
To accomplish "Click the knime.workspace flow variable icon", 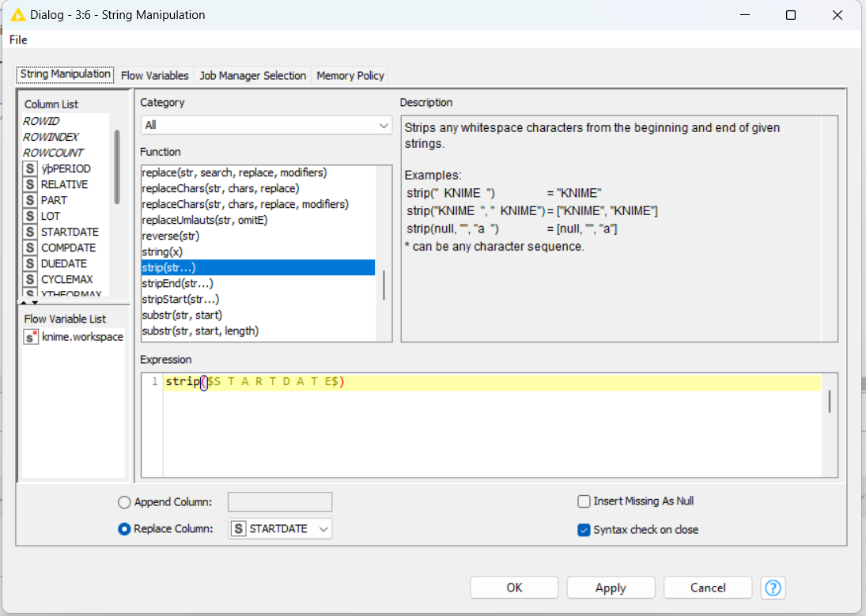I will (31, 337).
